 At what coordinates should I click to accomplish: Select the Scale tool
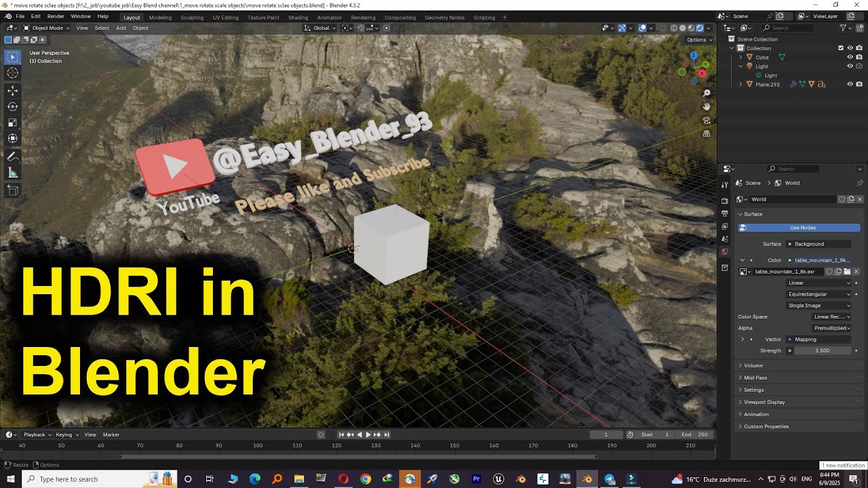tap(13, 123)
